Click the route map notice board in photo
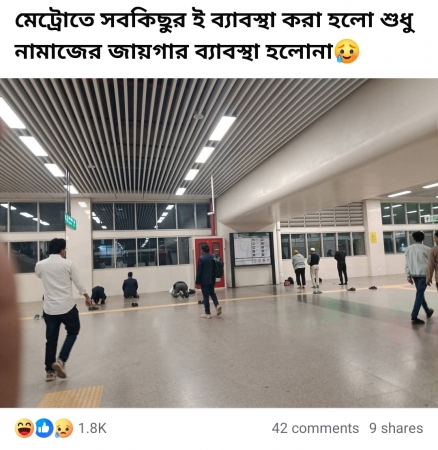This screenshot has height=450, width=438. point(252,249)
